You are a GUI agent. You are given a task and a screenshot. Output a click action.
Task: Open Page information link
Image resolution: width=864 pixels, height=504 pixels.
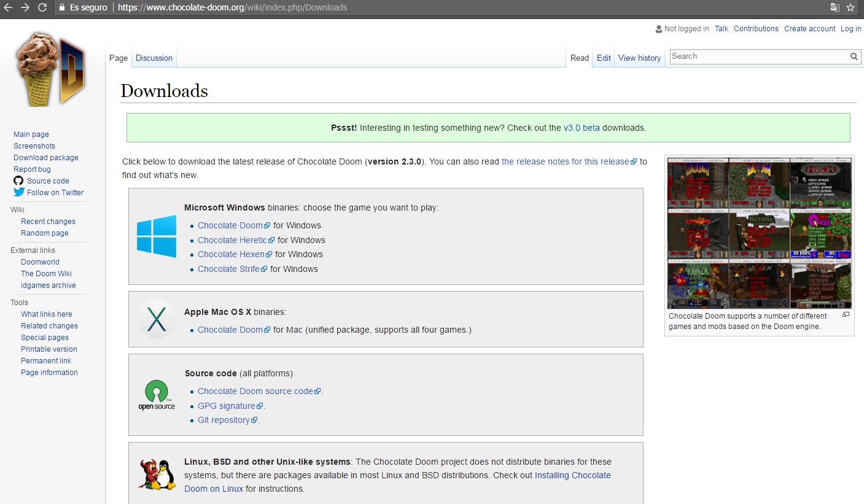coord(49,373)
